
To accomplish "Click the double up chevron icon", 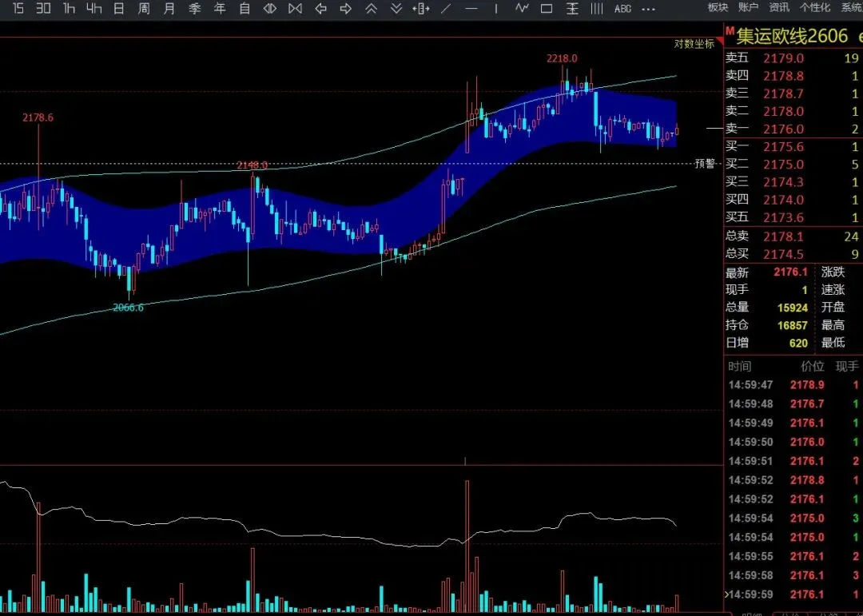I will [372, 9].
